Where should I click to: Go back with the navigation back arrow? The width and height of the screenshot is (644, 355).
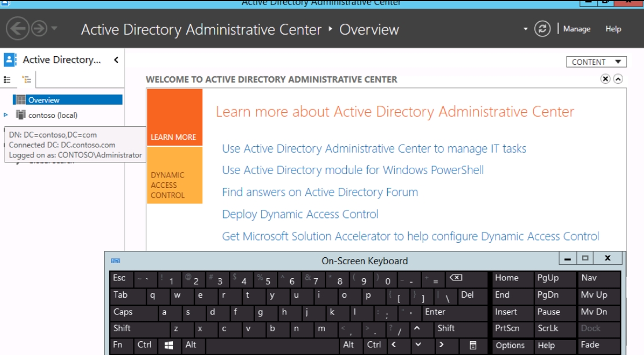[17, 28]
